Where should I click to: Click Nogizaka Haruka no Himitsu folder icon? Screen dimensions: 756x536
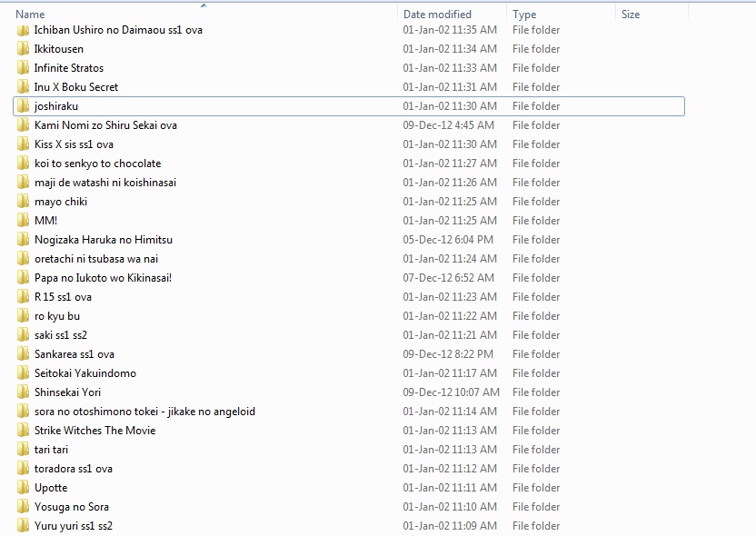pos(23,240)
